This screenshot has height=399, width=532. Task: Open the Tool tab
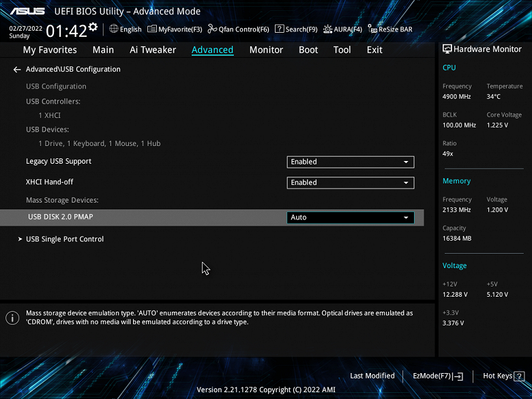click(342, 50)
